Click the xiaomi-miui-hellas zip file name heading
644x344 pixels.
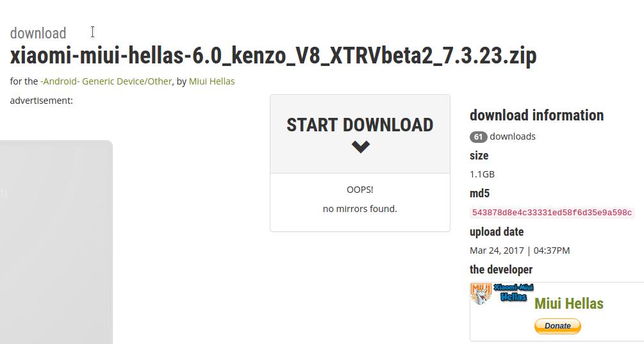[x=273, y=56]
